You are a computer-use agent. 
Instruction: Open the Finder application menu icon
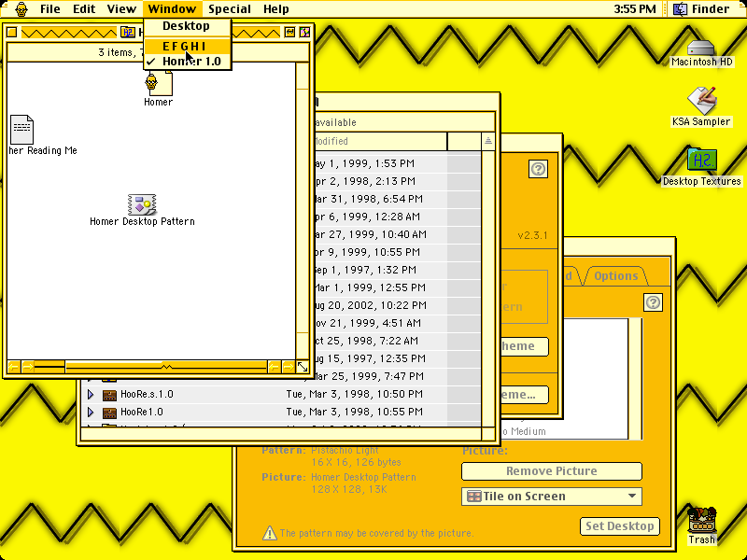pyautogui.click(x=681, y=9)
